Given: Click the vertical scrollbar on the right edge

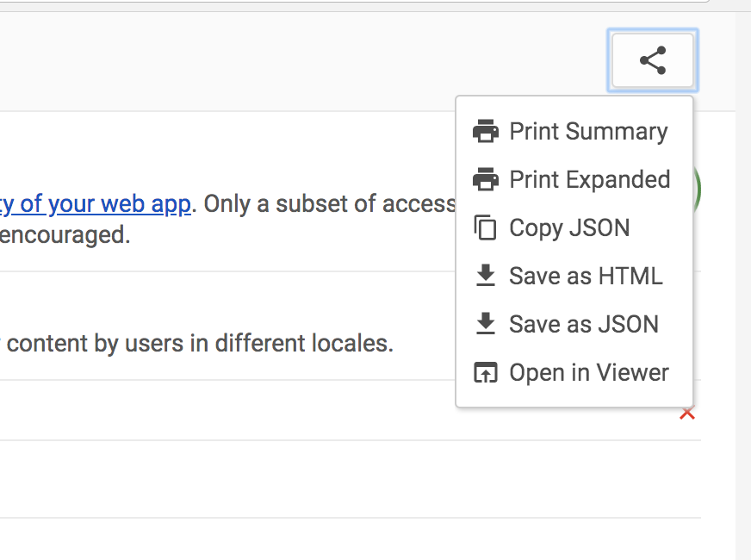Looking at the screenshot, I should coord(743,284).
